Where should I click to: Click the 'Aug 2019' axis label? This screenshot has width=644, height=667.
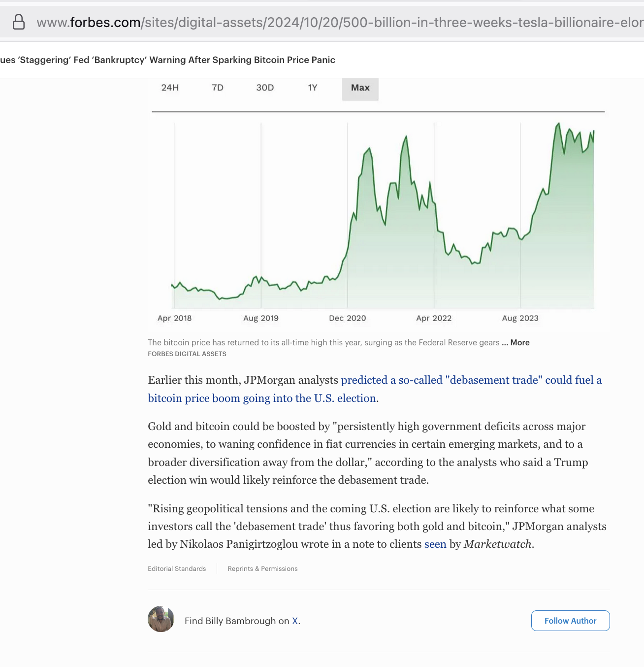261,318
